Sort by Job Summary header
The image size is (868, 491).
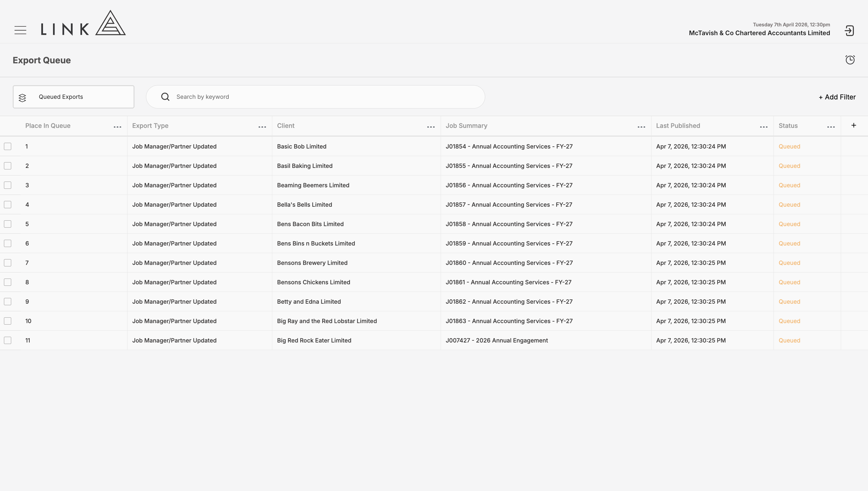(x=466, y=126)
